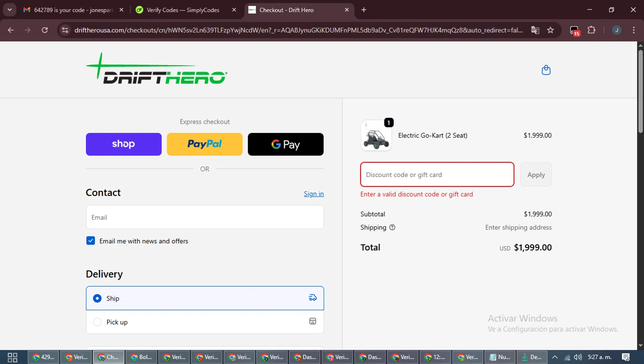Open the tab search dropdown
Image resolution: width=644 pixels, height=364 pixels.
9,10
